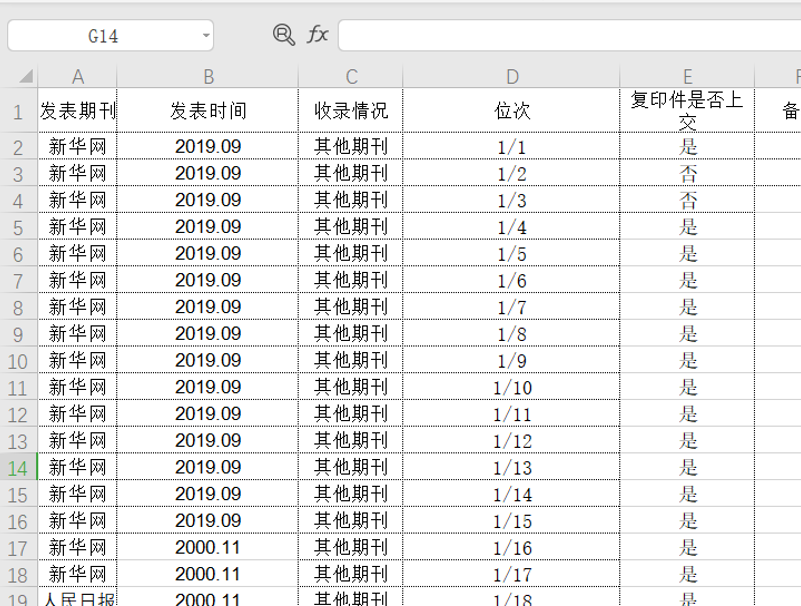This screenshot has height=606, width=801.
Task: Click cell with 1/5 in column D
Action: click(x=512, y=253)
